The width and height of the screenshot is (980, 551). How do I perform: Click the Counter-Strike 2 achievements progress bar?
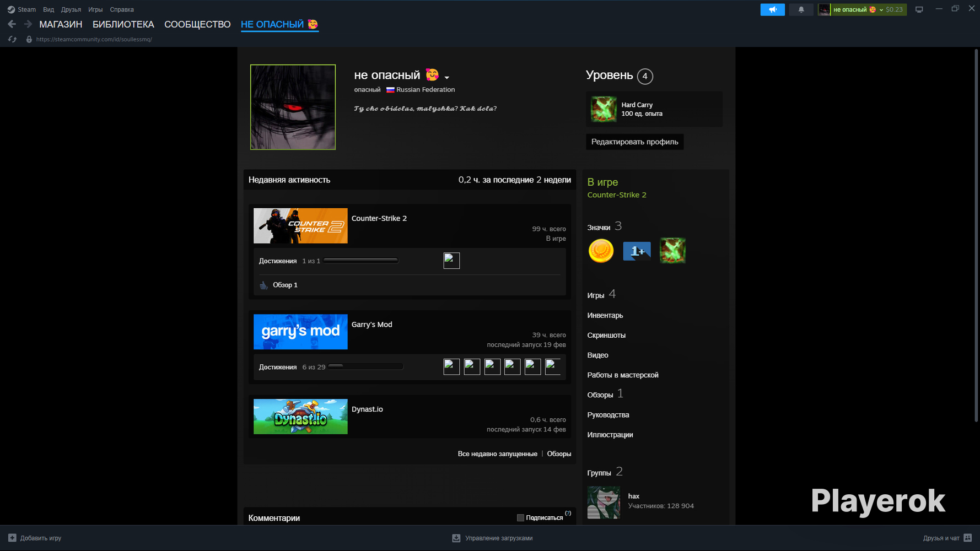pos(361,261)
